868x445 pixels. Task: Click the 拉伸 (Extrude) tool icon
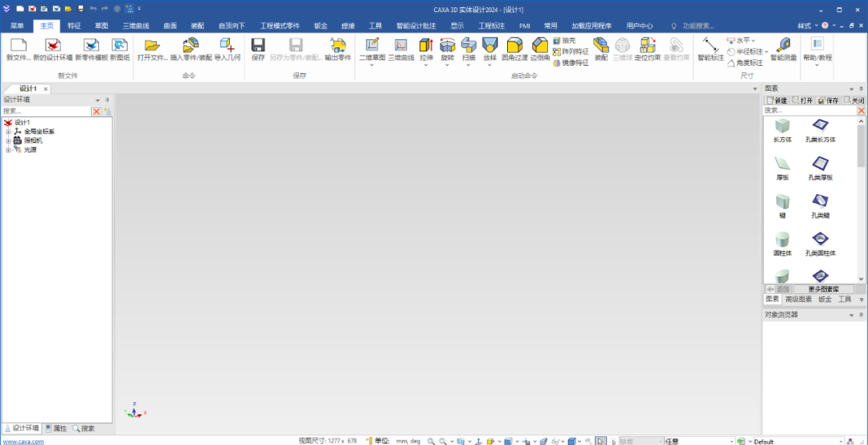click(426, 46)
